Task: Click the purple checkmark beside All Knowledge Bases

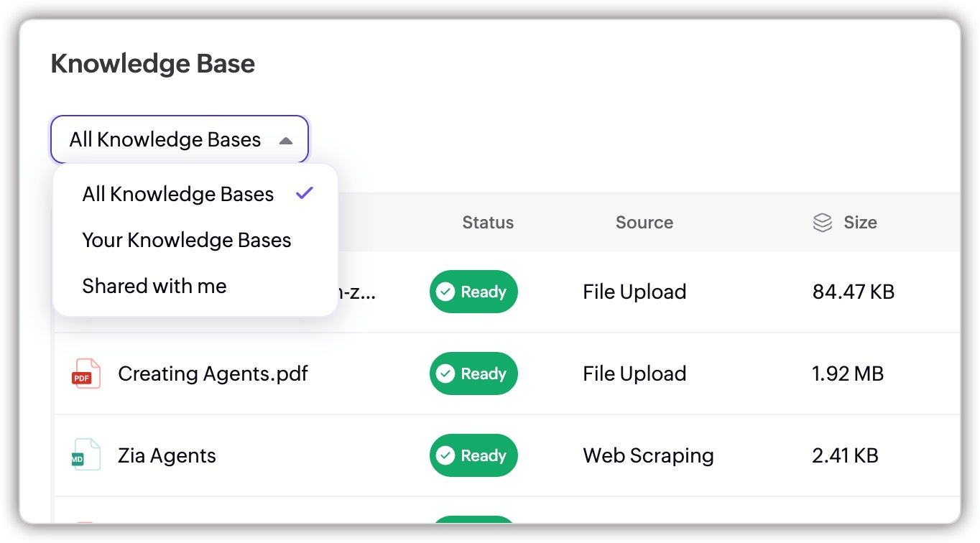Action: click(305, 193)
